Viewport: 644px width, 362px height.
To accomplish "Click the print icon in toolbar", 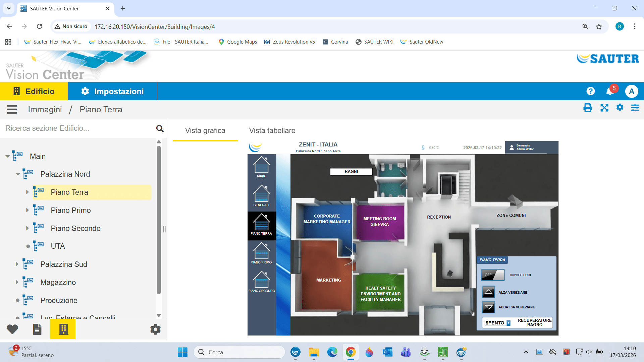I will [x=588, y=108].
